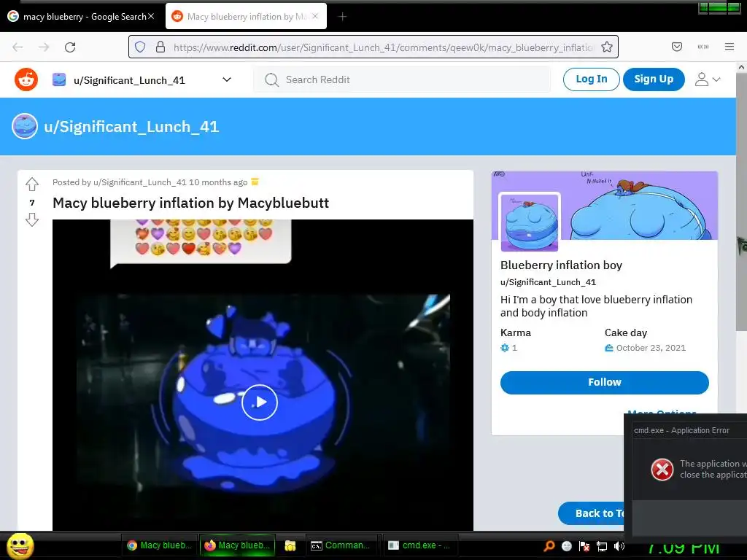Open poster link u/Significant_Lunch_41 in post header
The height and width of the screenshot is (560, 747).
pyautogui.click(x=139, y=182)
